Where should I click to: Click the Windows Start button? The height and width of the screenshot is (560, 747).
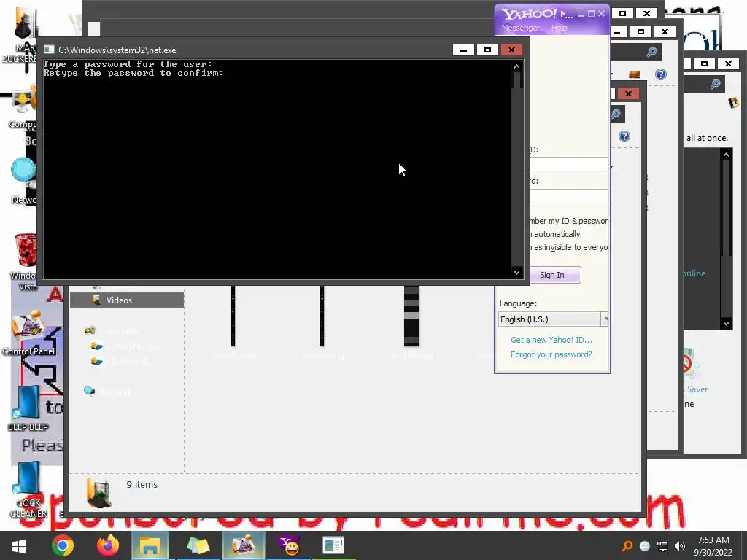point(19,545)
